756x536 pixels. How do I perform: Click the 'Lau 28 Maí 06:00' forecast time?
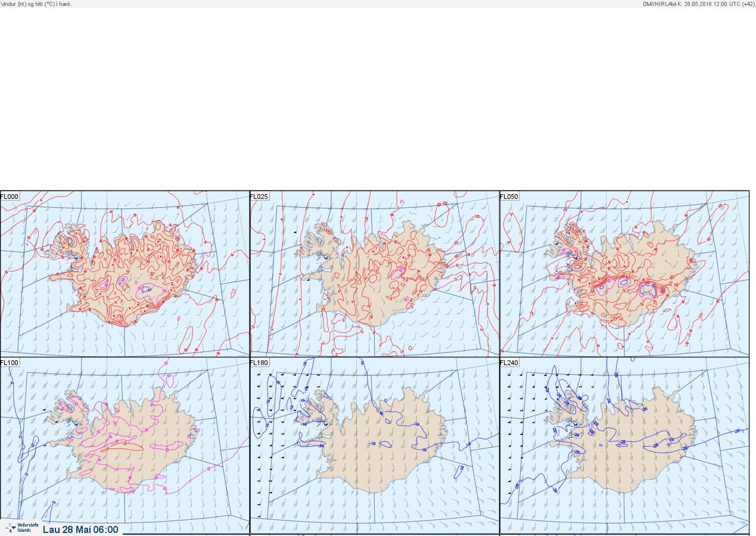click(x=80, y=529)
